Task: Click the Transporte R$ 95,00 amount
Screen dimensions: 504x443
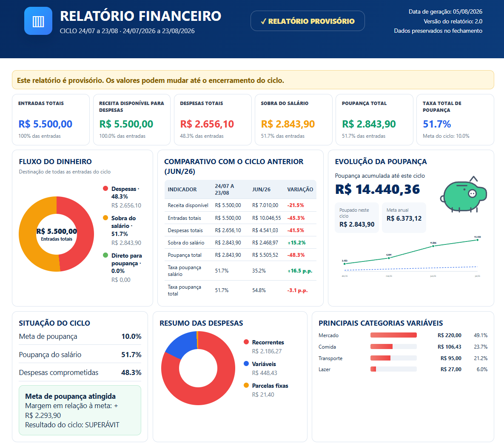Action: tap(451, 358)
